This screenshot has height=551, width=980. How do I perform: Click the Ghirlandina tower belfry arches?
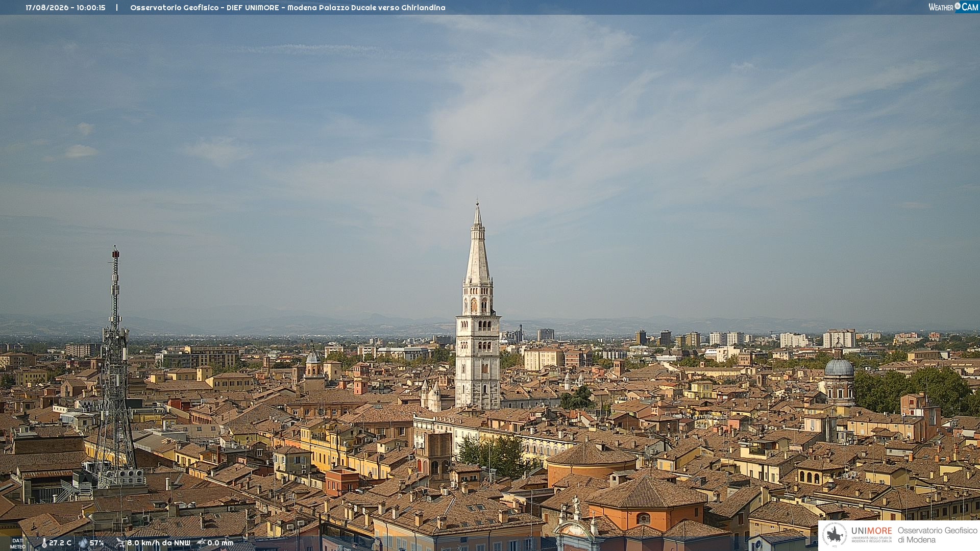[x=477, y=305]
